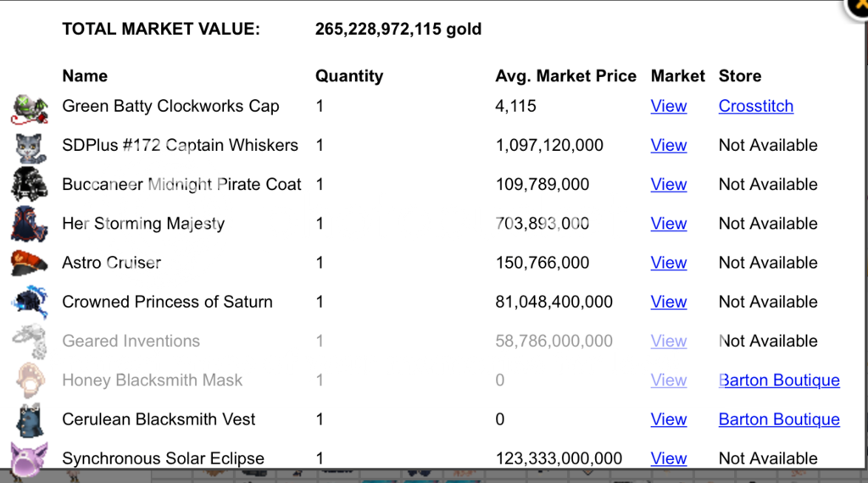Click the SDPlus Captain Whiskers cat icon
This screenshot has height=483, width=868.
coord(30,147)
